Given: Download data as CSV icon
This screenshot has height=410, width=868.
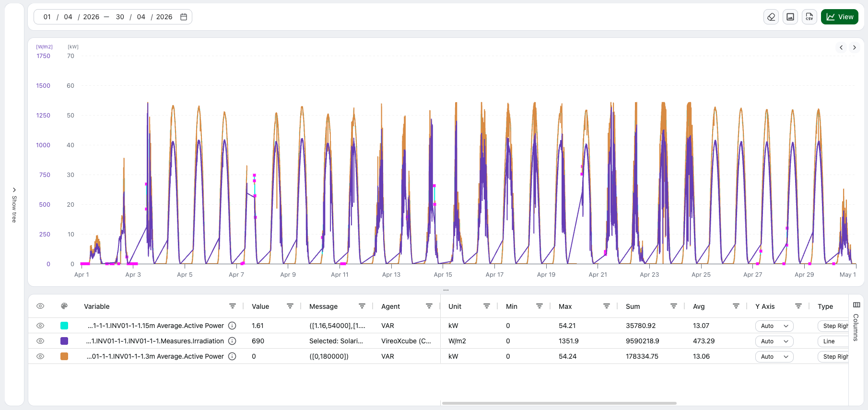Looking at the screenshot, I should (x=809, y=17).
